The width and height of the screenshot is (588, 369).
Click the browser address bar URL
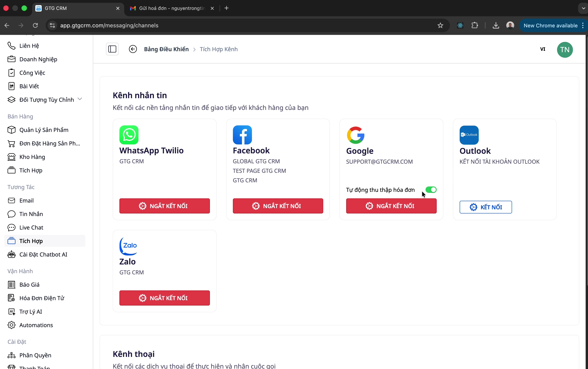pyautogui.click(x=109, y=25)
